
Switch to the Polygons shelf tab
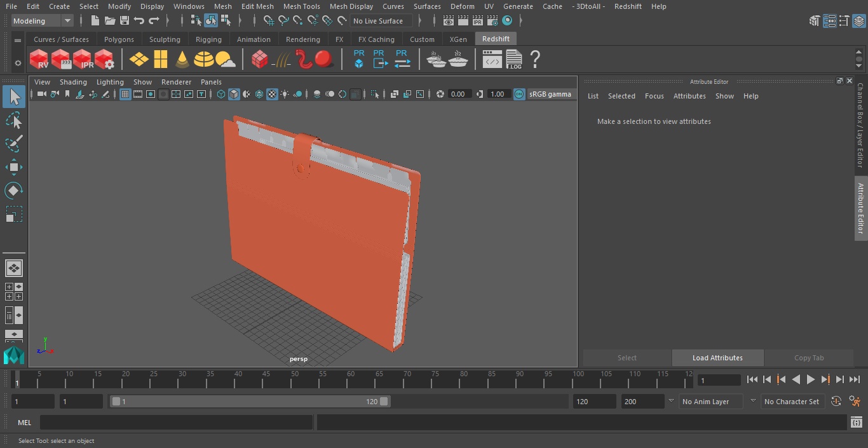(x=119, y=39)
